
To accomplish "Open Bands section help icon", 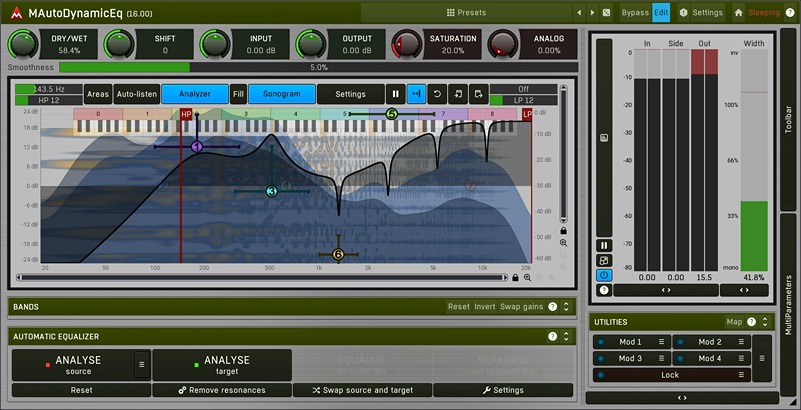I will pos(552,306).
